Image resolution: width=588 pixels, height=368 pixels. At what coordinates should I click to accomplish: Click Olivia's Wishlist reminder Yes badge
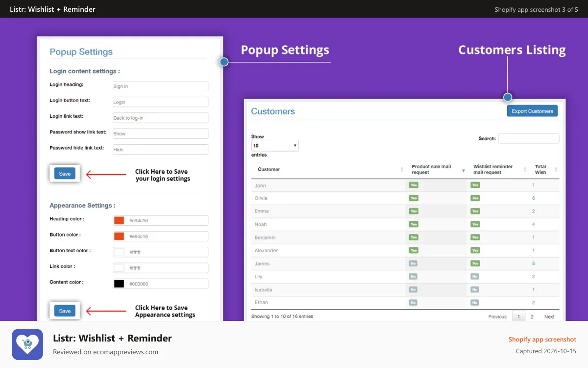[475, 198]
